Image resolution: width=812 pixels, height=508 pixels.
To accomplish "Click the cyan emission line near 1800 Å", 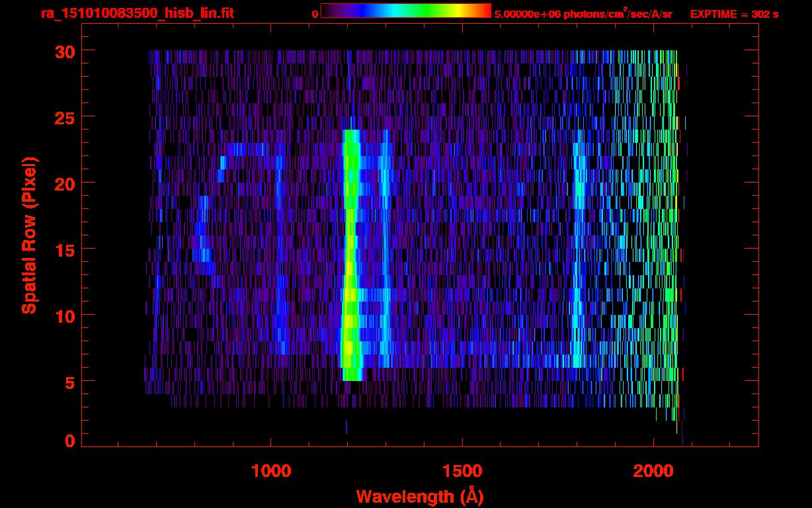I will pyautogui.click(x=579, y=265).
